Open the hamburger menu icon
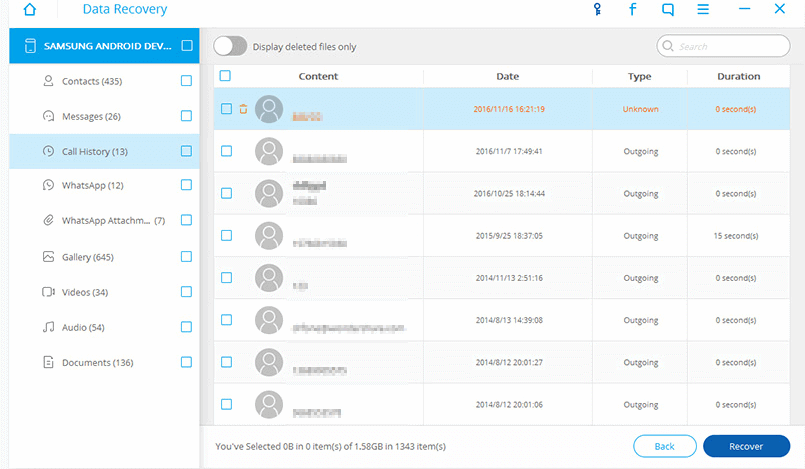 pos(703,9)
